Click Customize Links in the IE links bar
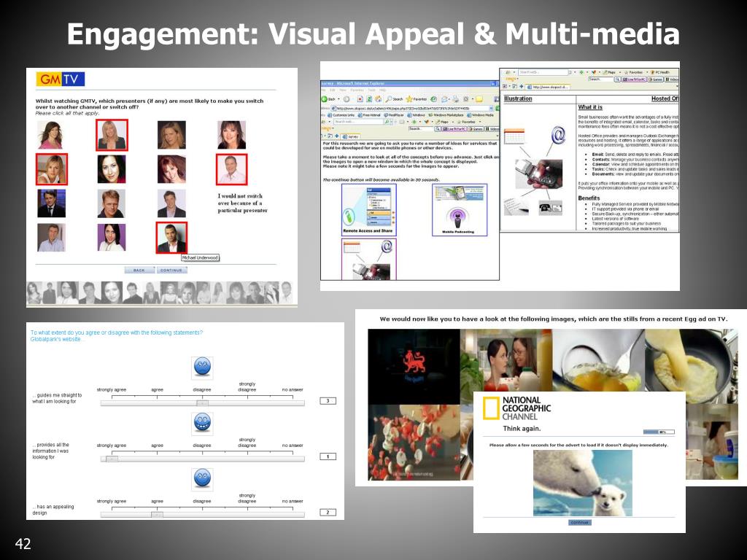 [x=341, y=114]
